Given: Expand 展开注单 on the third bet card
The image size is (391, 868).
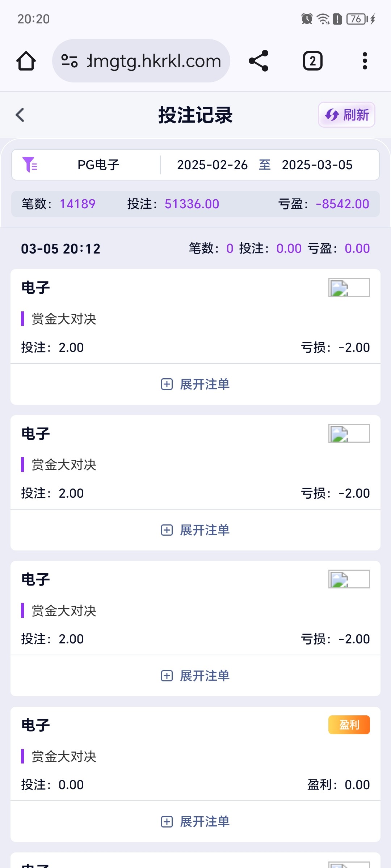Looking at the screenshot, I should pyautogui.click(x=195, y=676).
